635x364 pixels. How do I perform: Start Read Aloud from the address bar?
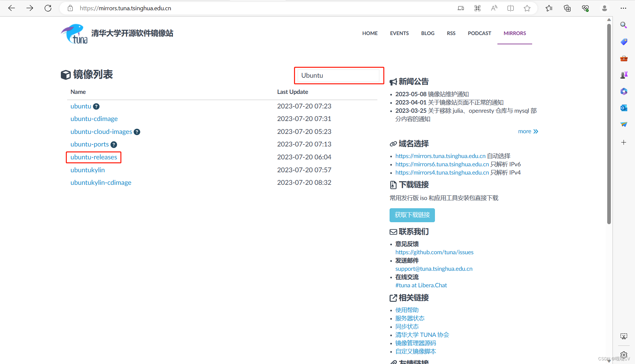(x=494, y=8)
